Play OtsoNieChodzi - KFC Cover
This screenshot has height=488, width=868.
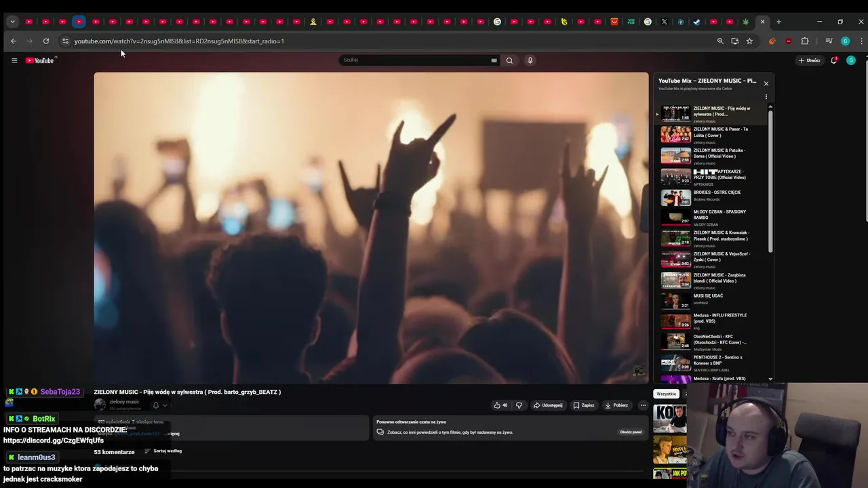(x=710, y=342)
